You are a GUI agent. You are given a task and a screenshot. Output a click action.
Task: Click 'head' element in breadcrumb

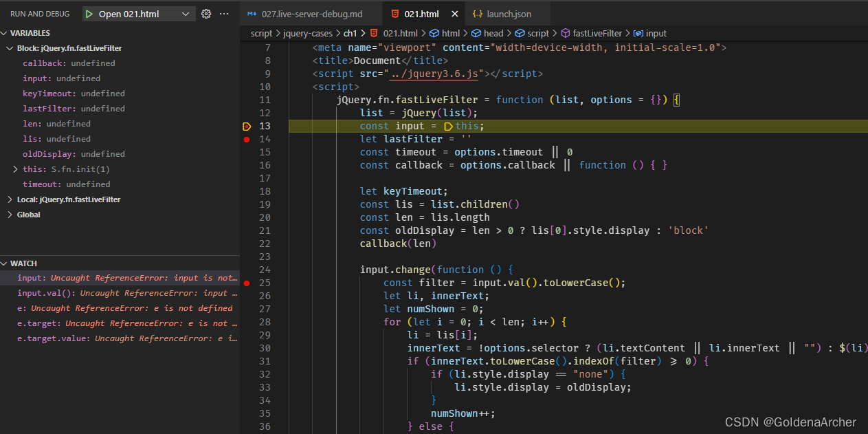pyautogui.click(x=493, y=33)
